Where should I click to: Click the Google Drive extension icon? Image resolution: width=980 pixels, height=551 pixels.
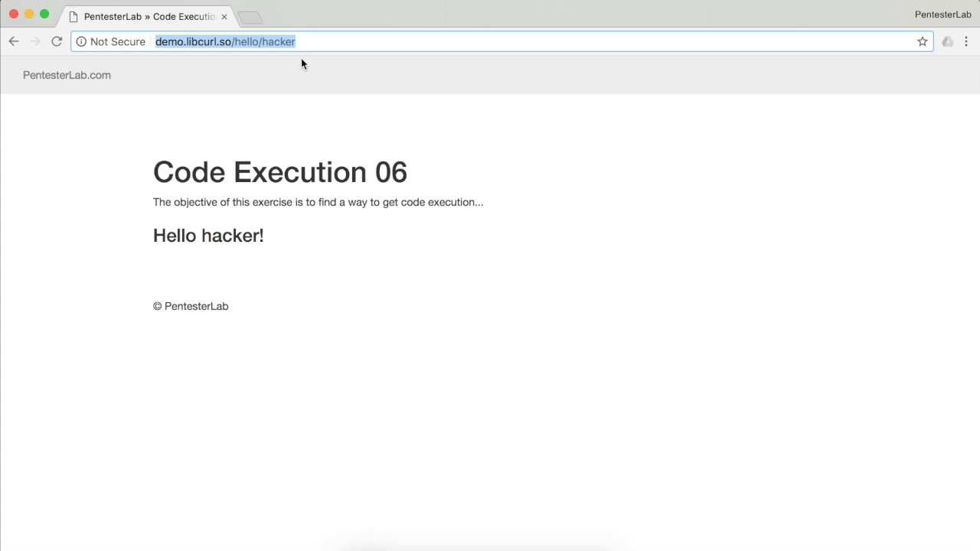[x=947, y=41]
